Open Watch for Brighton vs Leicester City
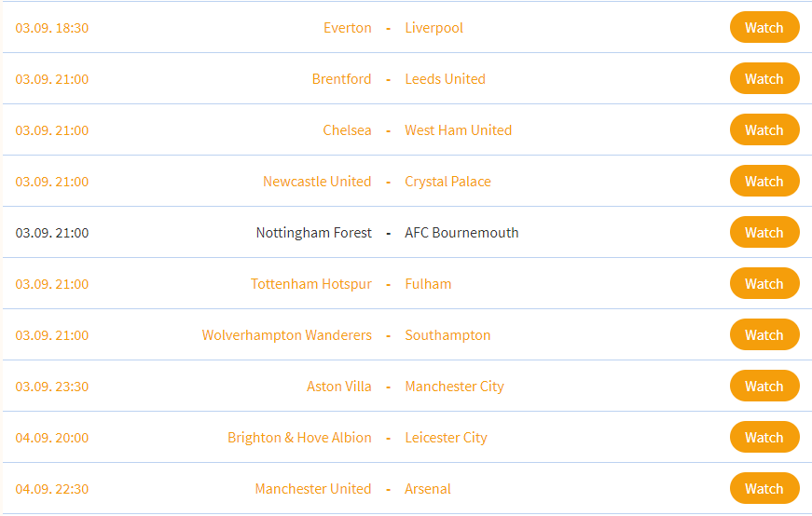This screenshot has height=516, width=812. pyautogui.click(x=764, y=438)
